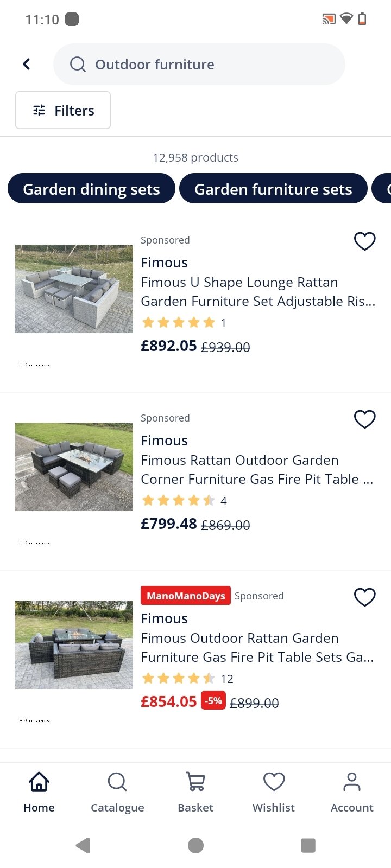Tap the Home navigation icon
The width and height of the screenshot is (391, 868).
click(39, 792)
